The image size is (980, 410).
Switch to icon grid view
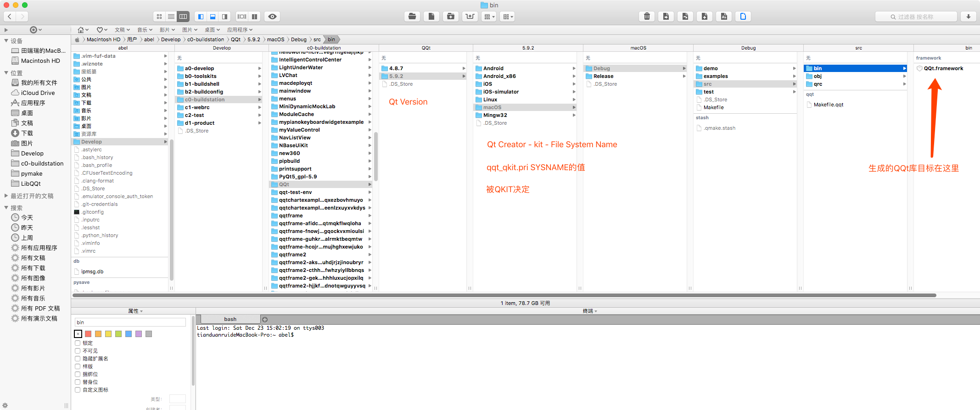[x=159, y=17]
